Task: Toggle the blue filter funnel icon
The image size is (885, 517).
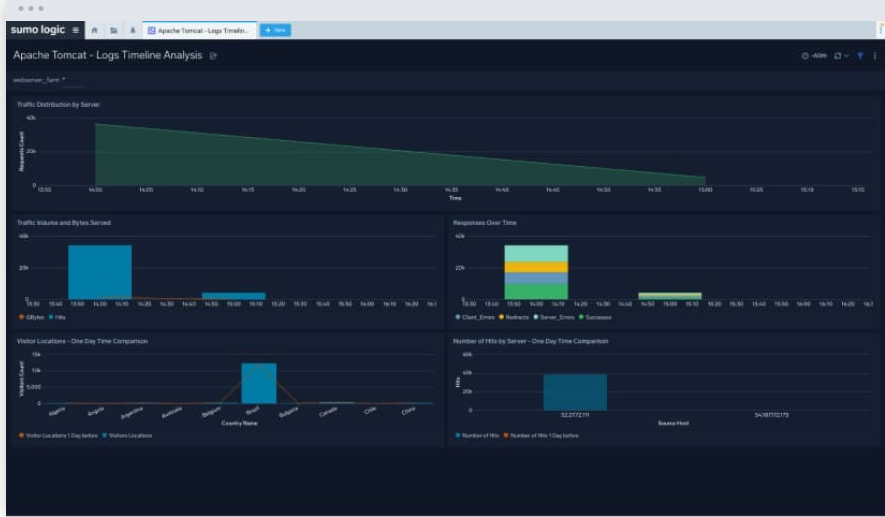Action: (860, 56)
